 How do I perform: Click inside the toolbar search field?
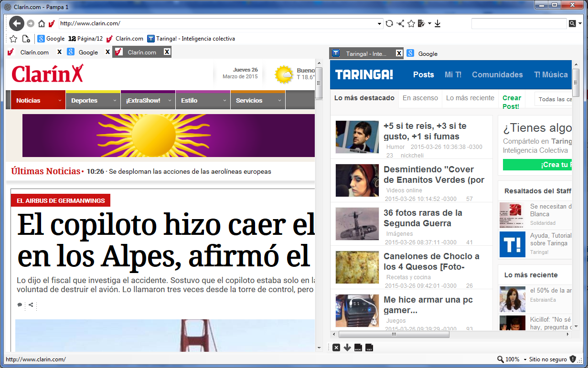(518, 23)
